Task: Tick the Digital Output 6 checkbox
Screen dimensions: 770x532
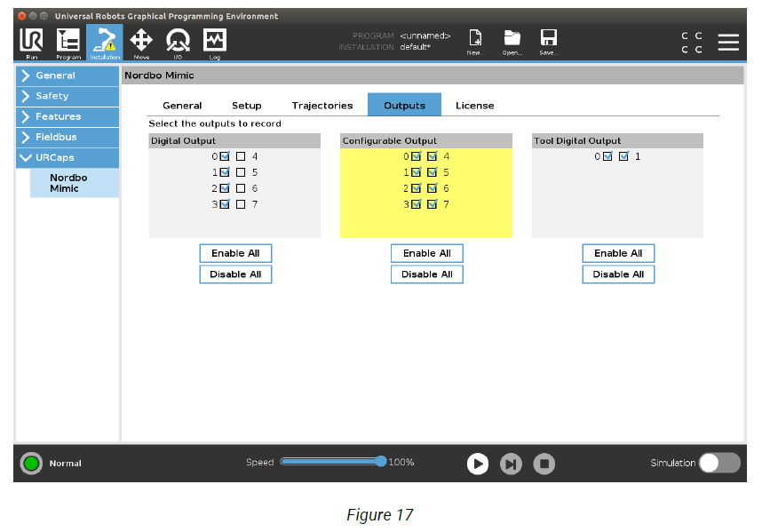Action: [241, 188]
